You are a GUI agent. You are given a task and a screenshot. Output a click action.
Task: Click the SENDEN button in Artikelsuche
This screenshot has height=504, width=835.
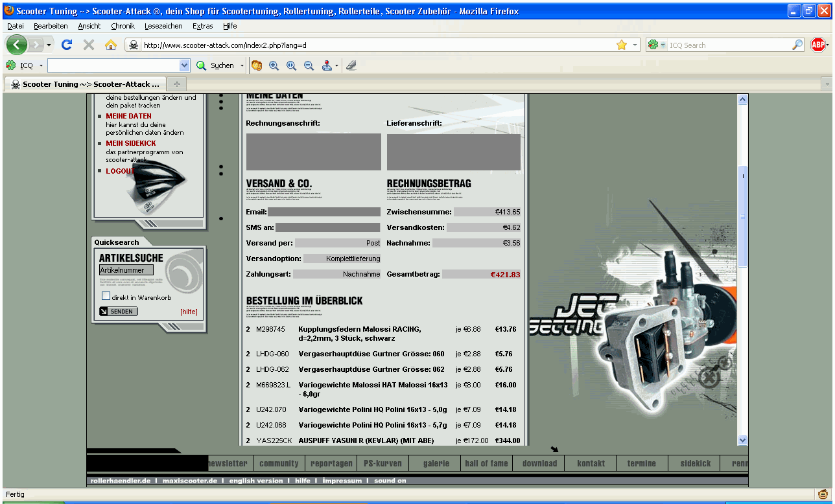tap(119, 312)
